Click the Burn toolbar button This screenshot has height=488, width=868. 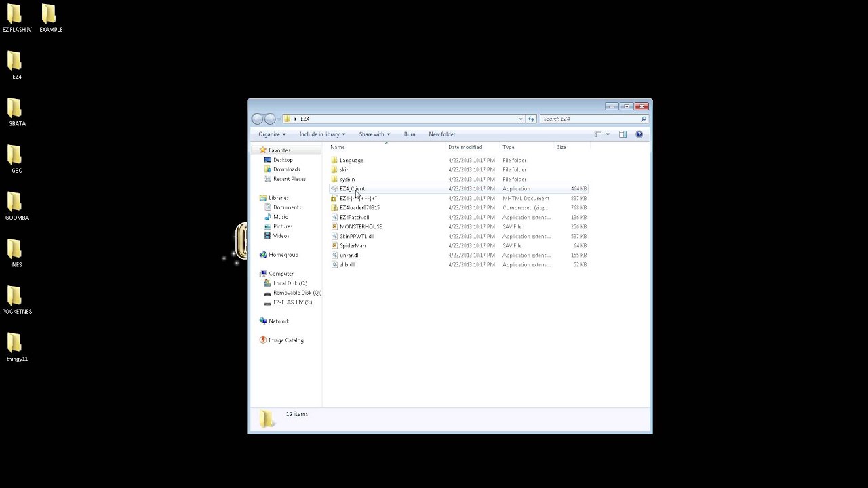(410, 134)
